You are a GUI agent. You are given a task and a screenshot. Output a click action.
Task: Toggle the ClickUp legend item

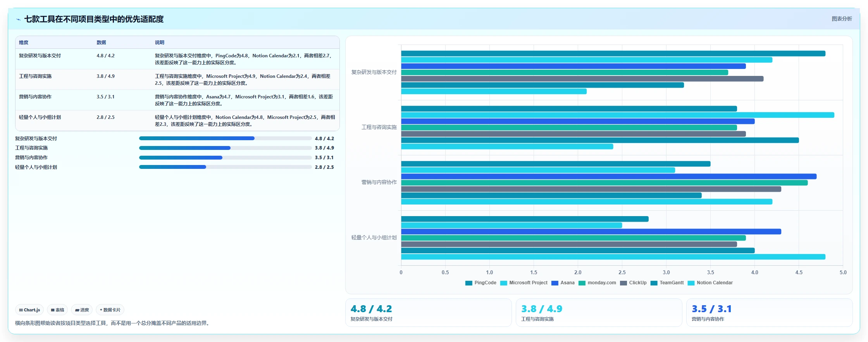633,283
